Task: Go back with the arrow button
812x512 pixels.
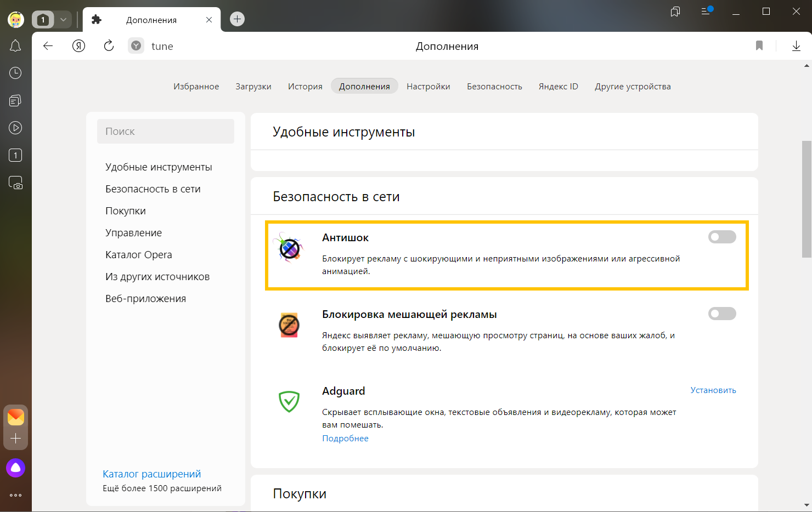Action: click(x=48, y=46)
